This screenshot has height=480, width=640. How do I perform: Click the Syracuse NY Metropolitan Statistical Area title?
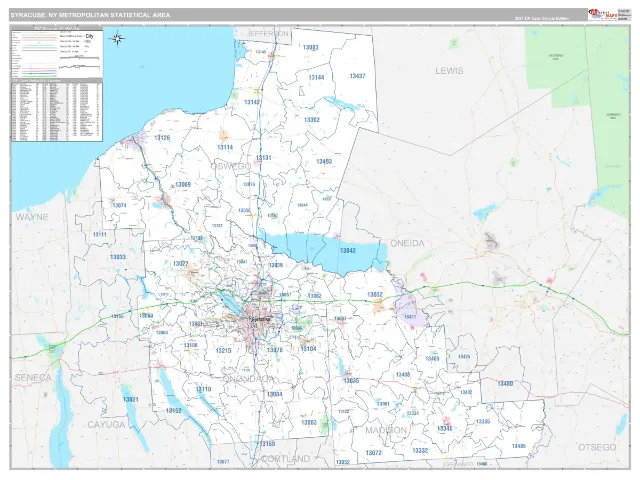coord(90,15)
